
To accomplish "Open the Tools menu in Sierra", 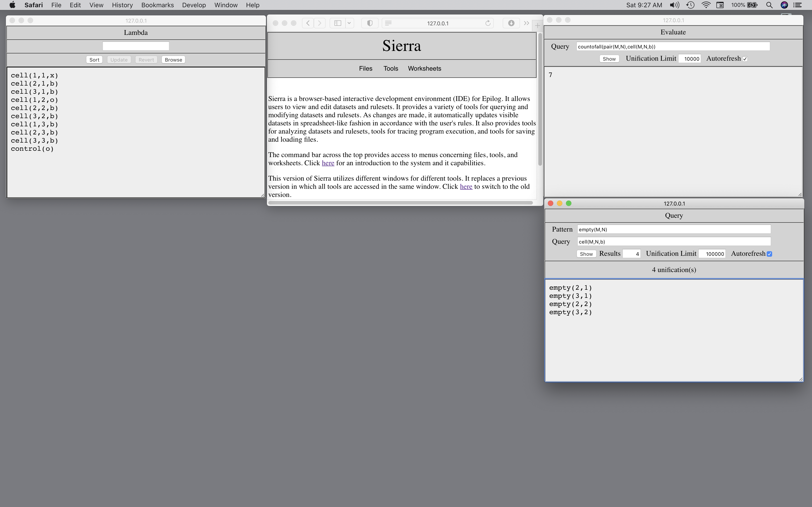I will point(391,69).
